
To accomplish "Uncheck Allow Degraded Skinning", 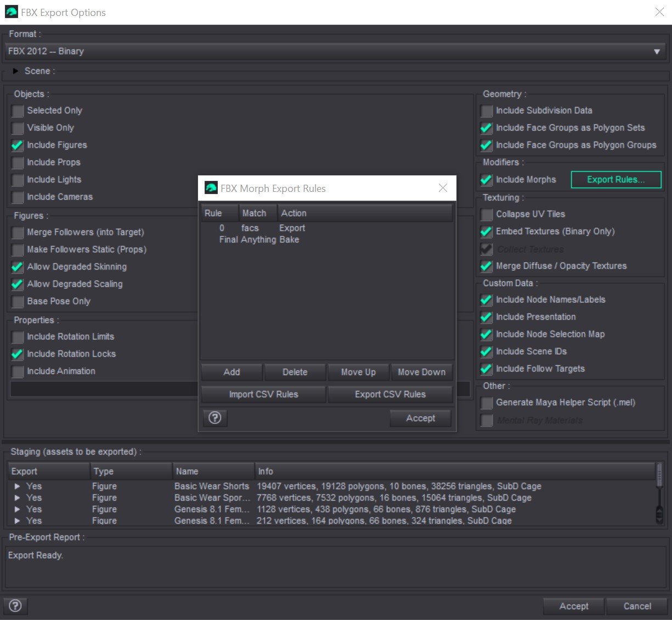I will tap(18, 267).
